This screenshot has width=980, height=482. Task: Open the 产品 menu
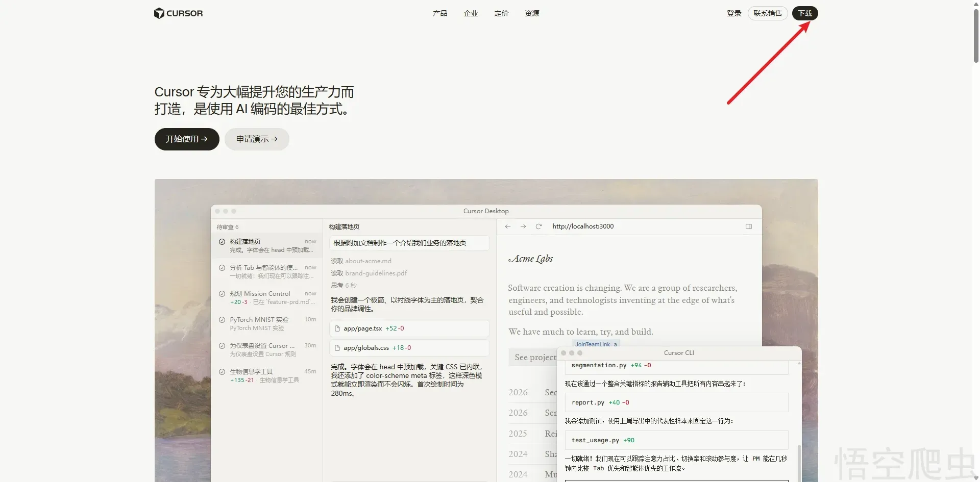440,13
